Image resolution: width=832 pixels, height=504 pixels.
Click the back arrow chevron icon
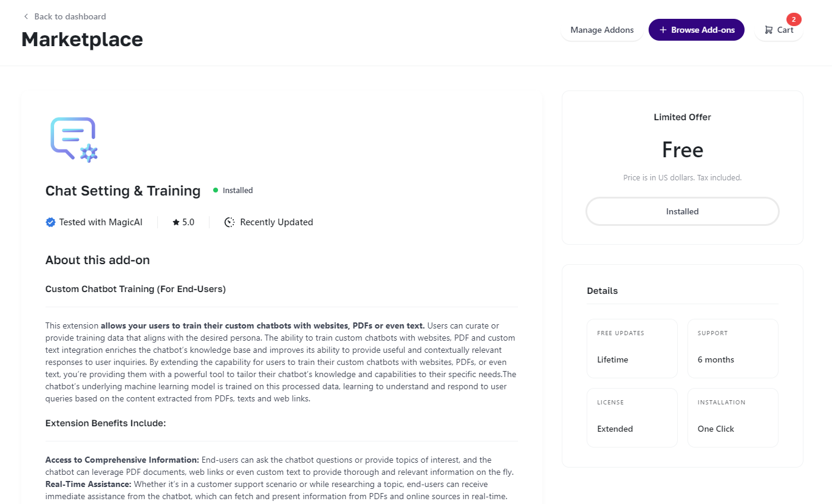26,16
